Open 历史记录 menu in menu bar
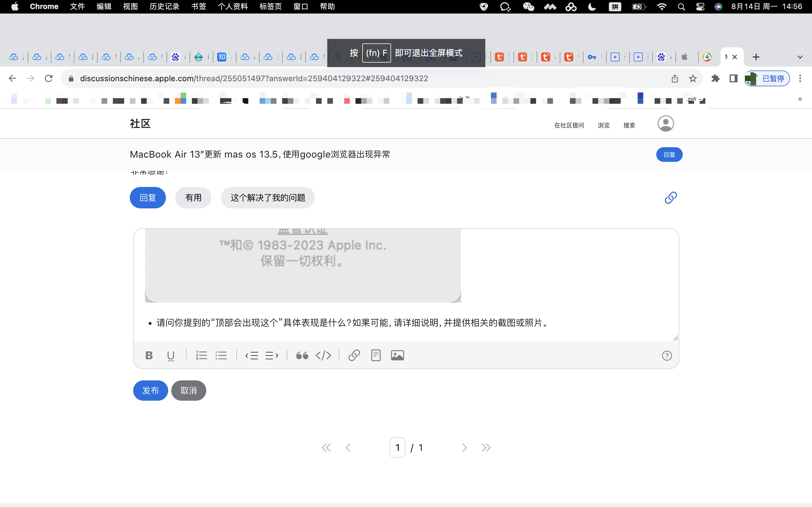The image size is (812, 507). tap(164, 6)
